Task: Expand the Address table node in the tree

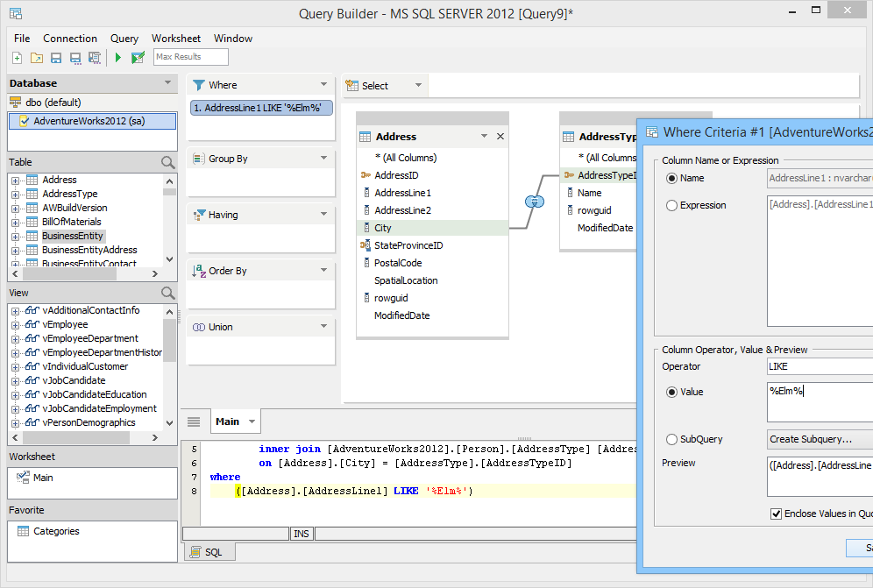Action: 15,181
